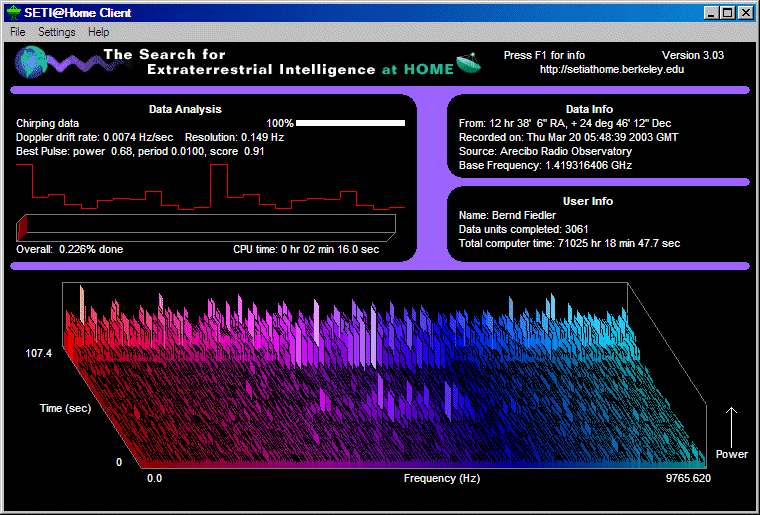Click the 'Power' axis label
Image resolution: width=760 pixels, height=515 pixels.
tap(731, 454)
